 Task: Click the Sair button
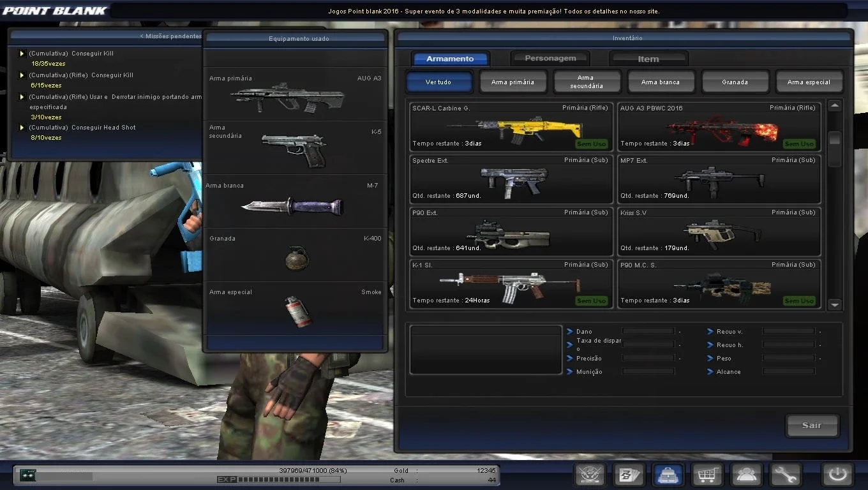point(812,426)
